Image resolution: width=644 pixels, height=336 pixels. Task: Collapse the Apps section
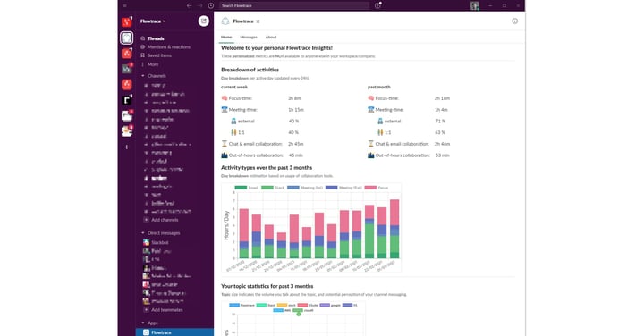click(x=143, y=323)
